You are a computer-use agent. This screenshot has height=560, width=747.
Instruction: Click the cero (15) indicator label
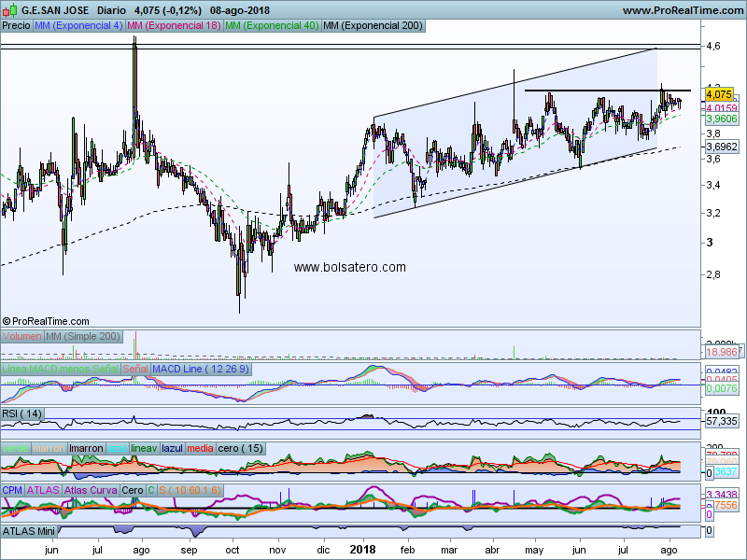tap(241, 448)
